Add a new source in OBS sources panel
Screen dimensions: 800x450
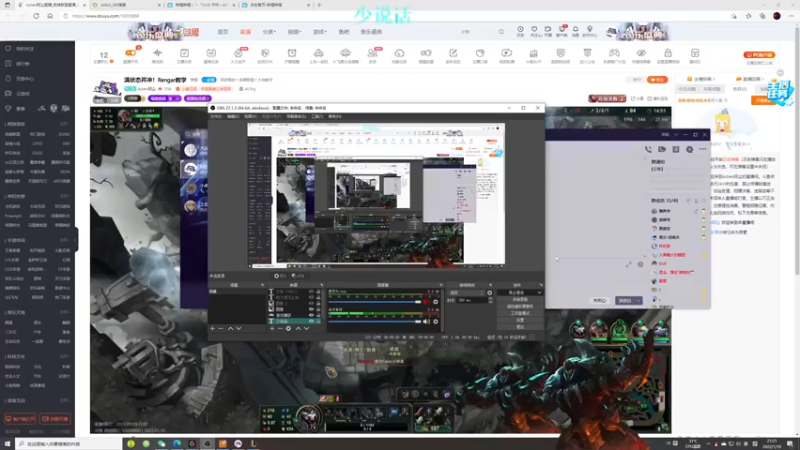(272, 329)
